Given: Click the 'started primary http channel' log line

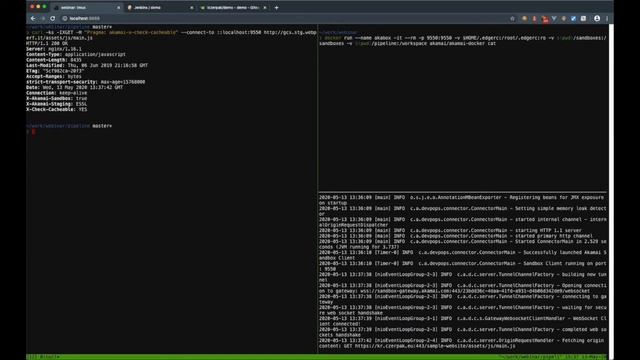Looking at the screenshot, I should coord(456,236).
